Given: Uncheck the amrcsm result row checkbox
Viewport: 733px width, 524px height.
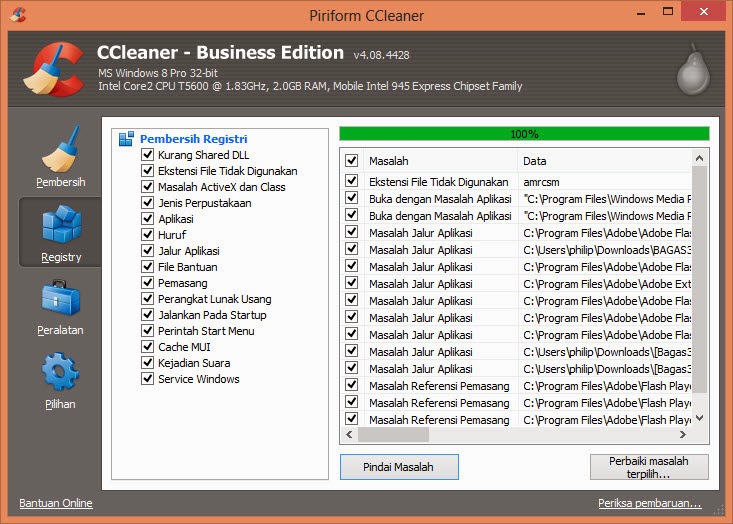Looking at the screenshot, I should pos(352,181).
